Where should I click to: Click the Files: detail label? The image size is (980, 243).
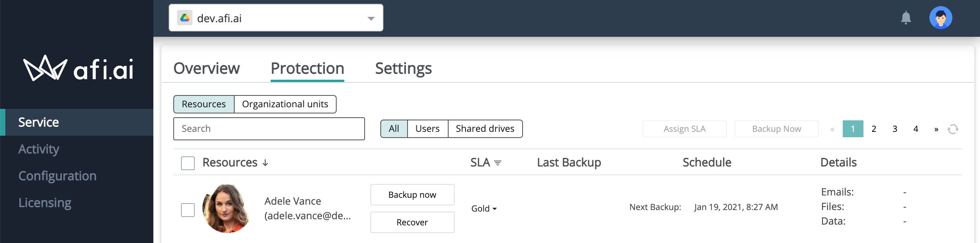(833, 207)
